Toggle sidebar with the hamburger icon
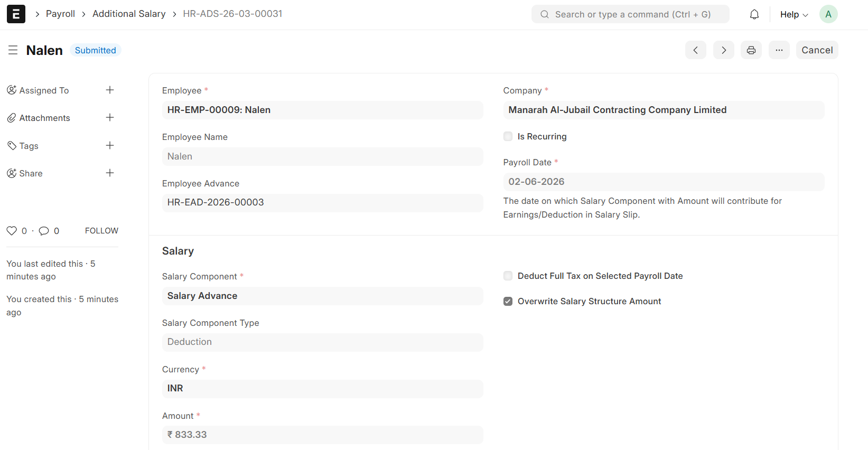868x450 pixels. pos(13,50)
